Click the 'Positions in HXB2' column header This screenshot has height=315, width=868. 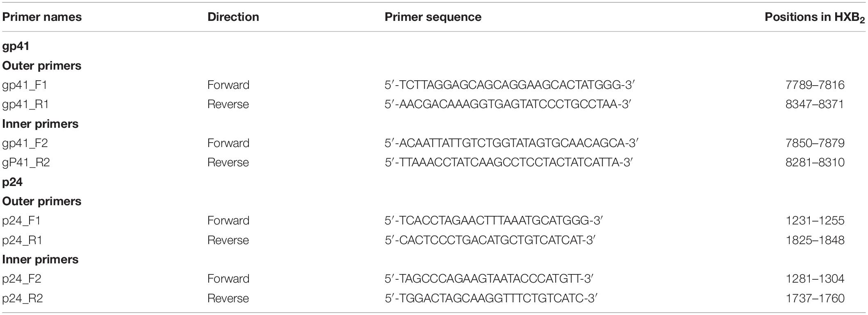click(815, 18)
